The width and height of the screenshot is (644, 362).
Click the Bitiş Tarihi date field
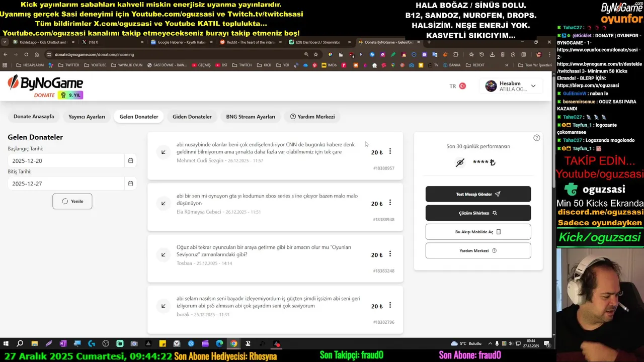(66, 184)
